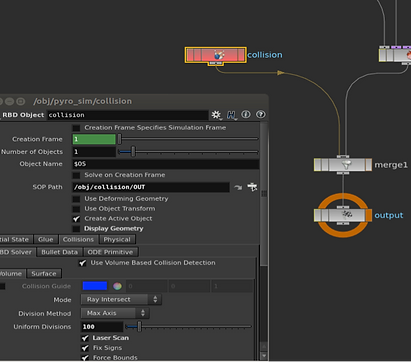Toggle the collision node's left bypass flag

click(x=190, y=55)
